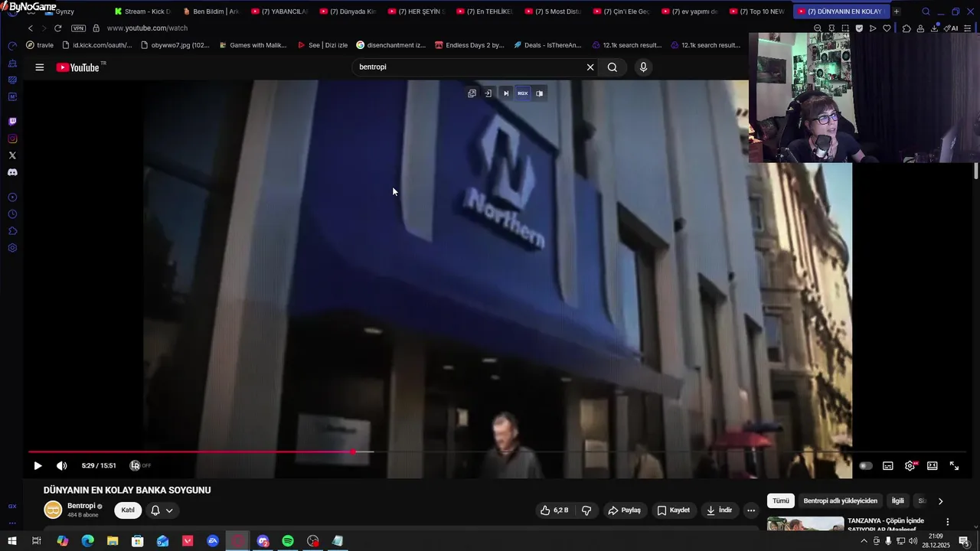Image resolution: width=980 pixels, height=551 pixels.
Task: Toggle subtitles in the video player
Action: [888, 465]
